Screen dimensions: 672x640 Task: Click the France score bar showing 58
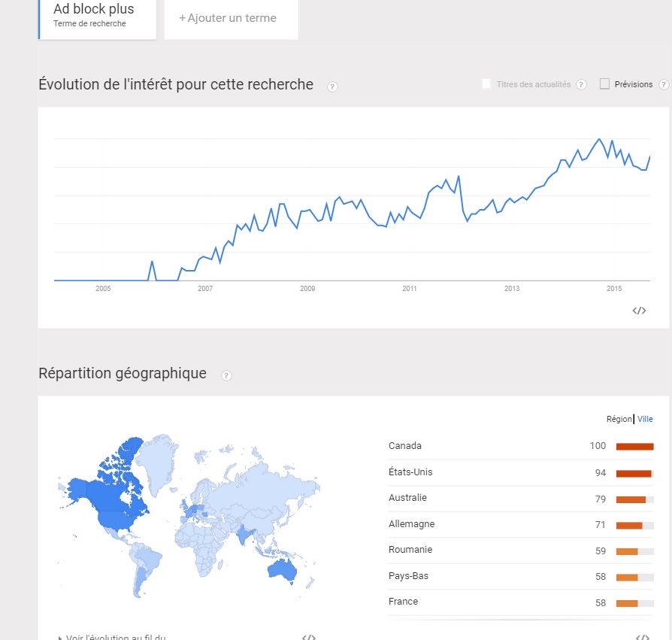[634, 604]
